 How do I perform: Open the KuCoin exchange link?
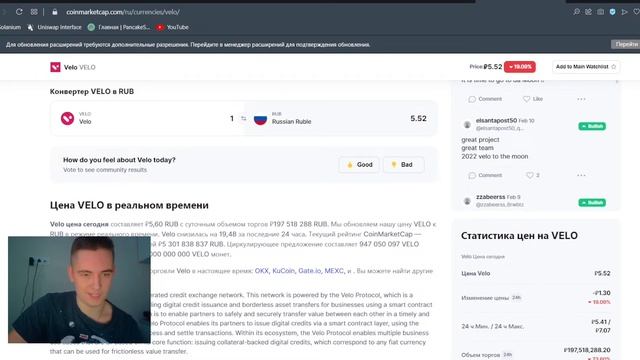pos(283,271)
